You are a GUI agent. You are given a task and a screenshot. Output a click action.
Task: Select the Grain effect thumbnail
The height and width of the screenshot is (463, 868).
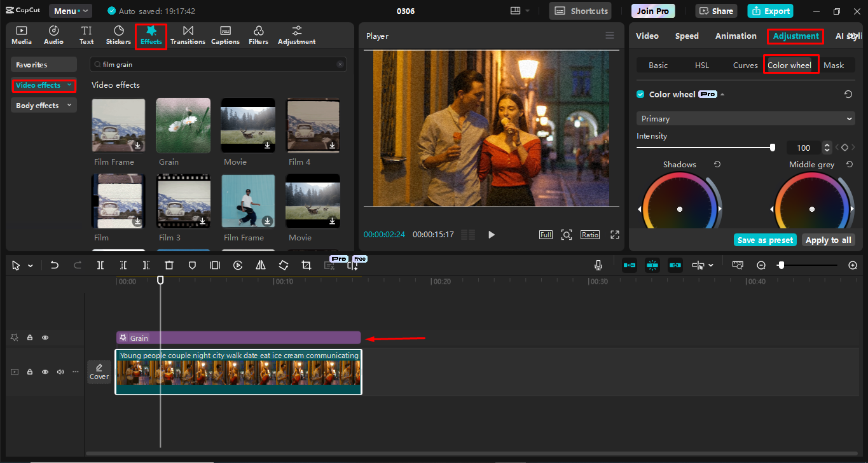pyautogui.click(x=183, y=125)
